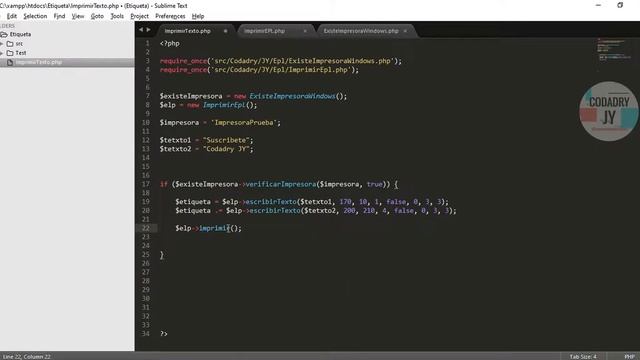Click the ImprimirEpl class name
640x360 pixels.
point(224,105)
